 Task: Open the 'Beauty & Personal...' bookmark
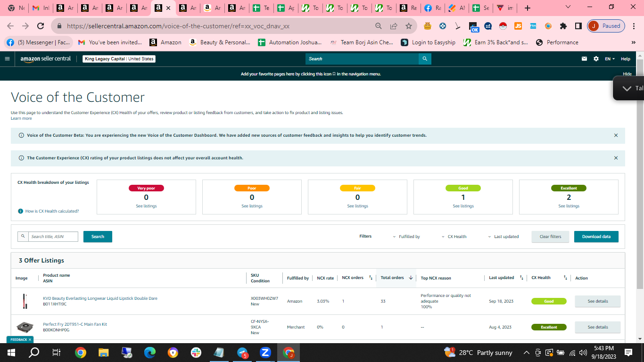[x=220, y=42]
